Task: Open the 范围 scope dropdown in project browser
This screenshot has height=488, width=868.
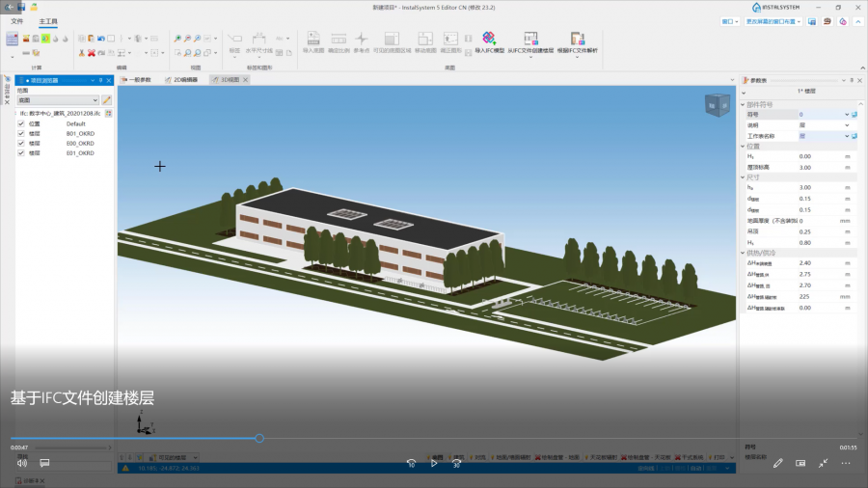Action: click(x=58, y=99)
